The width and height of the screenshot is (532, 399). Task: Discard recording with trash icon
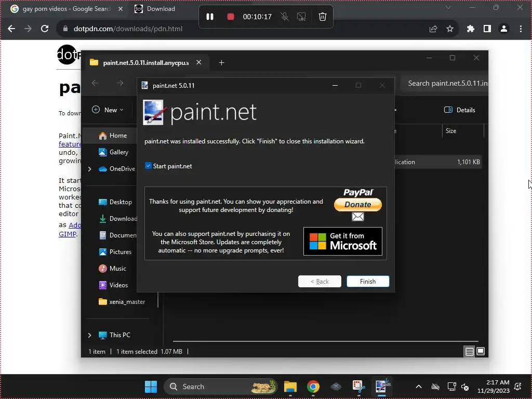323,17
